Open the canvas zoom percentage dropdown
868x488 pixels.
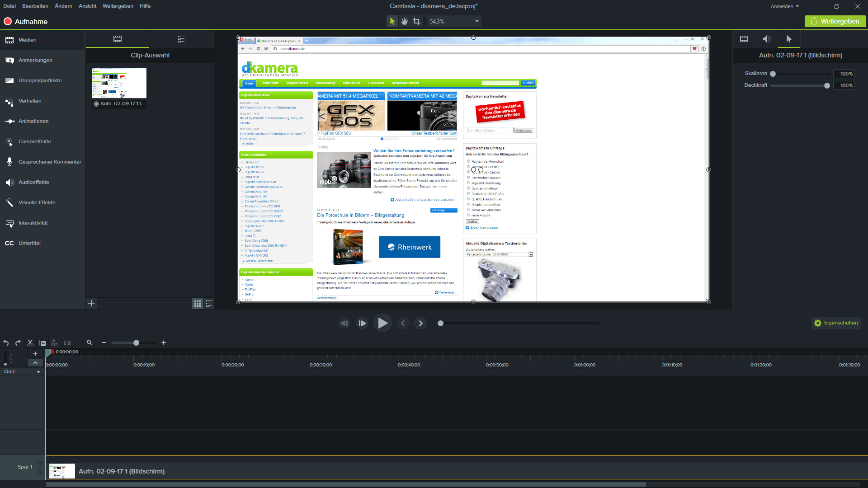tap(476, 21)
